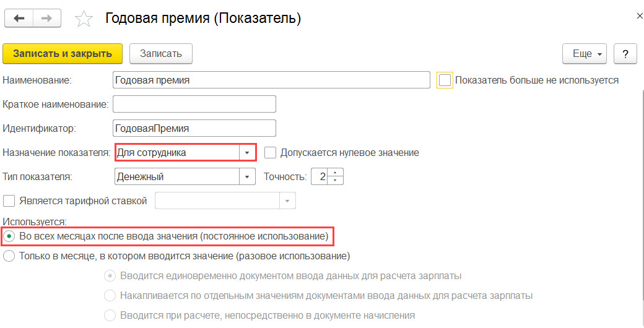The image size is (644, 328).
Task: Go forward with the right arrow button
Action: [47, 19]
